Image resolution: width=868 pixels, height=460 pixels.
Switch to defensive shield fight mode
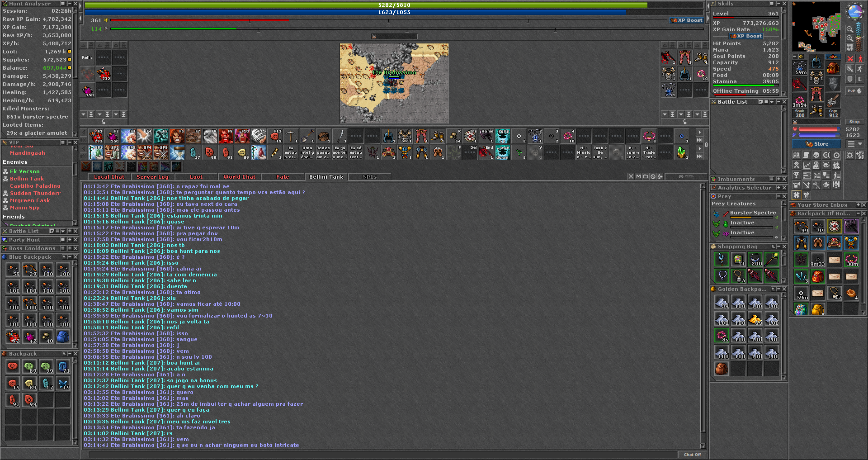pyautogui.click(x=850, y=79)
